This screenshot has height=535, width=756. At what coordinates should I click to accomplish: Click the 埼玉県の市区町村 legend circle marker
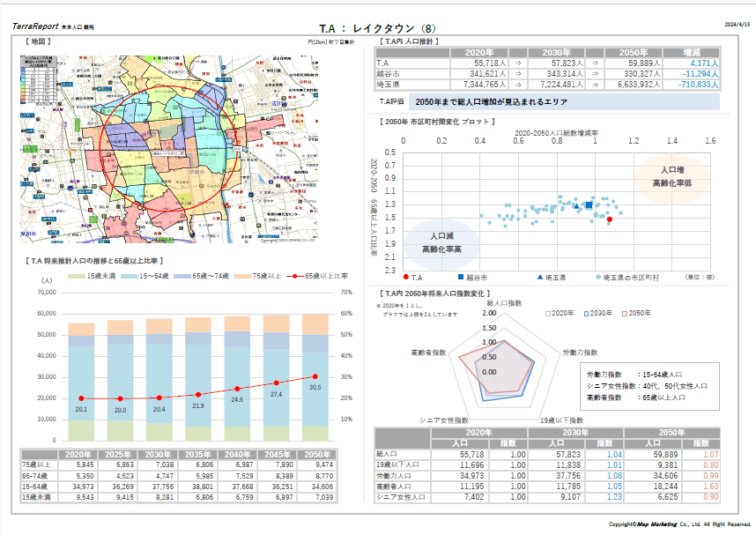coord(597,277)
